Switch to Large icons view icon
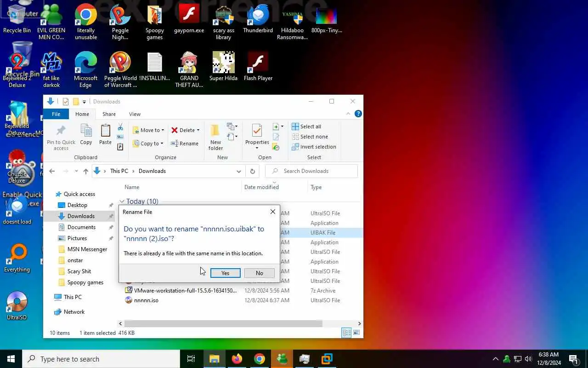This screenshot has height=368, width=588. click(x=356, y=333)
